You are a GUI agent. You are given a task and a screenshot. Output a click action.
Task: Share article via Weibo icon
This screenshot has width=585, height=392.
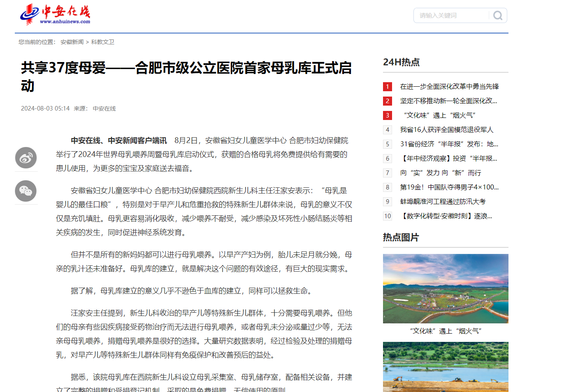[x=26, y=158]
